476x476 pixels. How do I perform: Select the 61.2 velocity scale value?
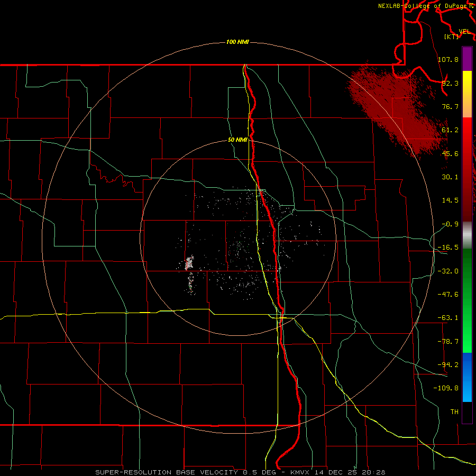[x=450, y=130]
